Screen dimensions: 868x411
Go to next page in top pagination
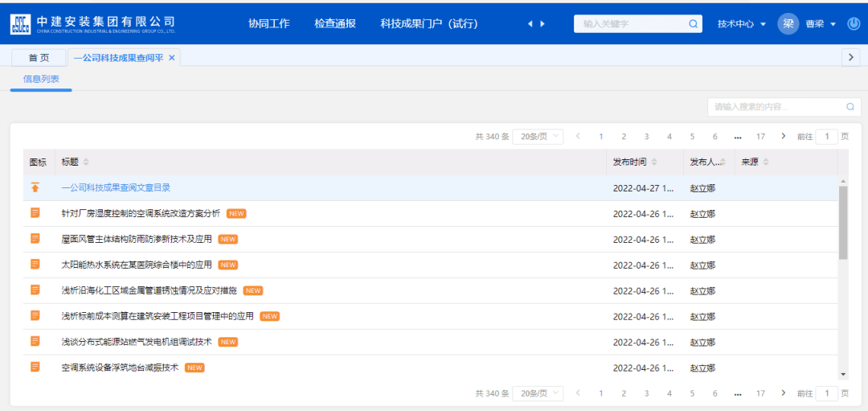[784, 136]
